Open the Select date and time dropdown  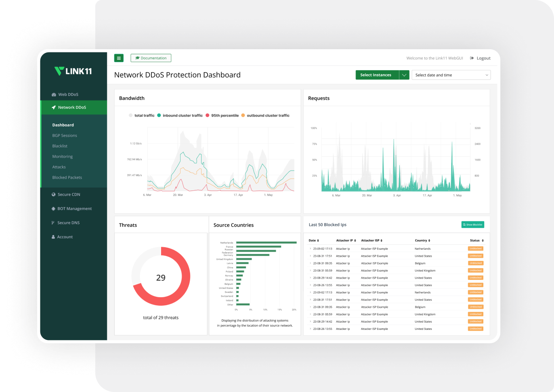click(x=451, y=75)
